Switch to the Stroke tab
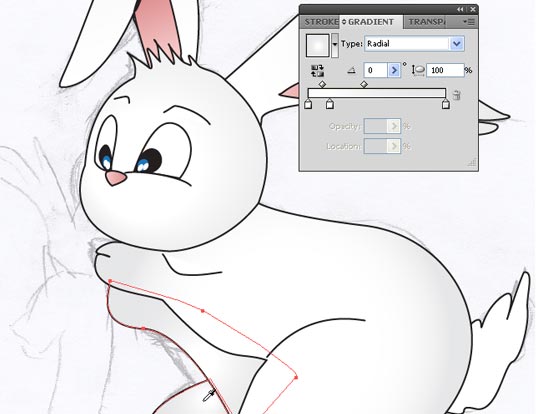Viewport: 560px width, 414px height. [x=321, y=22]
